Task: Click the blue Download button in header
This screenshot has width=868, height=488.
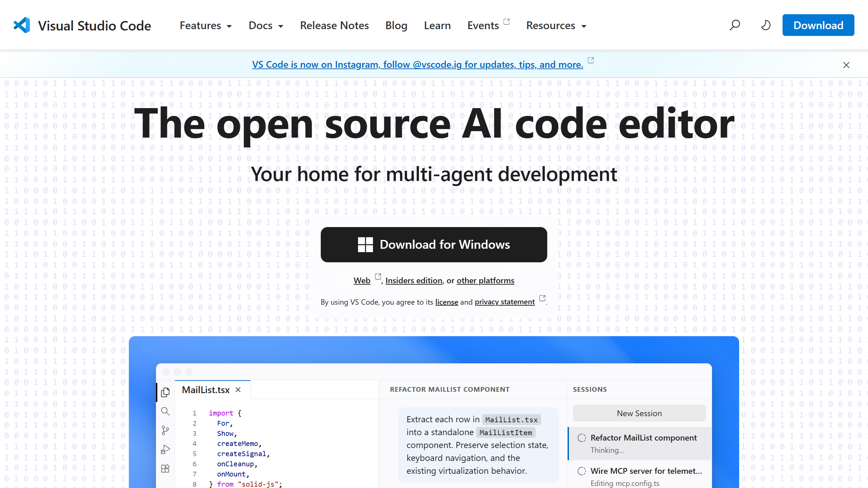Action: point(818,25)
